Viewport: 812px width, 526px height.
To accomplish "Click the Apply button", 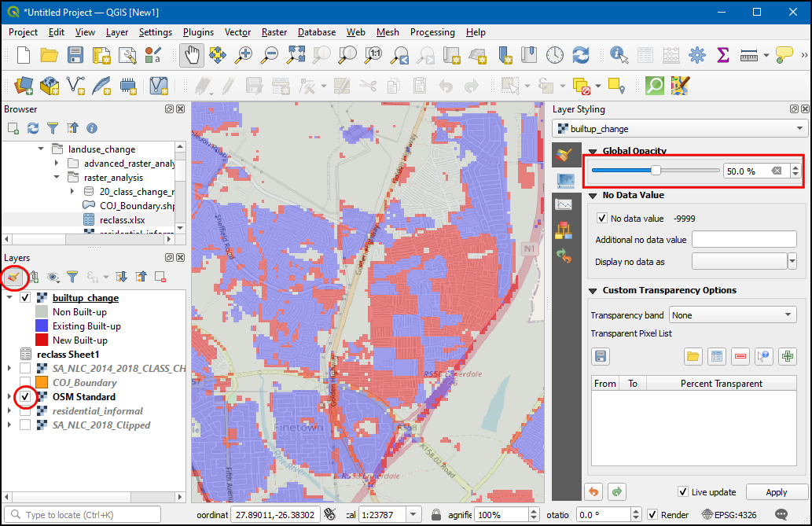I will click(776, 492).
